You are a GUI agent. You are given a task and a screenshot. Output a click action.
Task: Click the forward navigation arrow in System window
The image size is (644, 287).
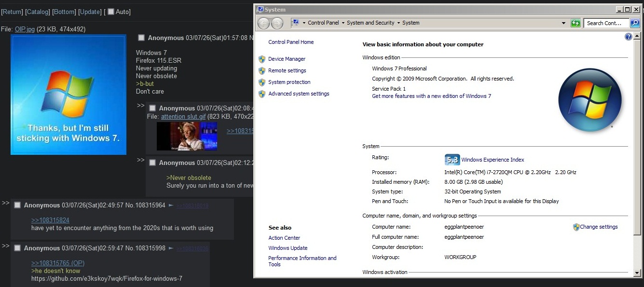pos(277,23)
